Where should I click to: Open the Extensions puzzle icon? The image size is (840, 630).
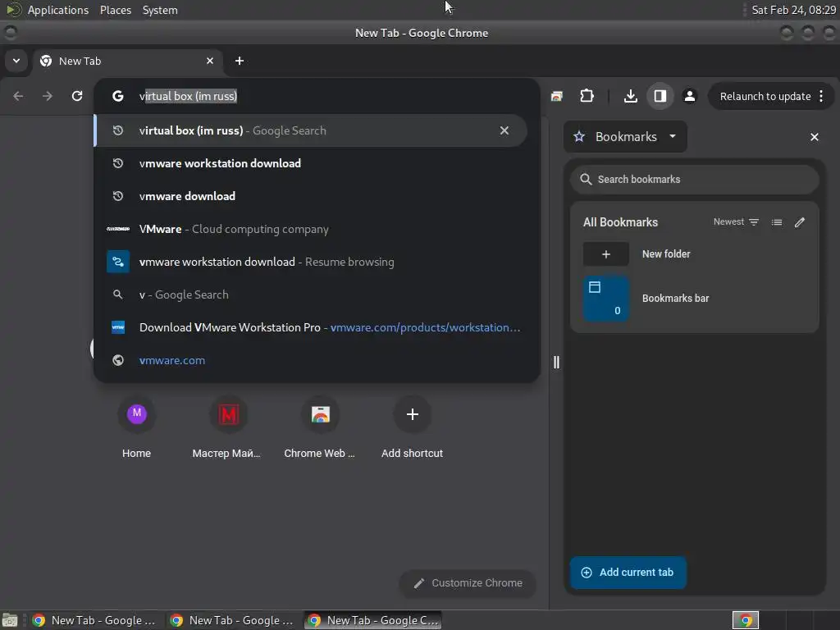point(587,96)
